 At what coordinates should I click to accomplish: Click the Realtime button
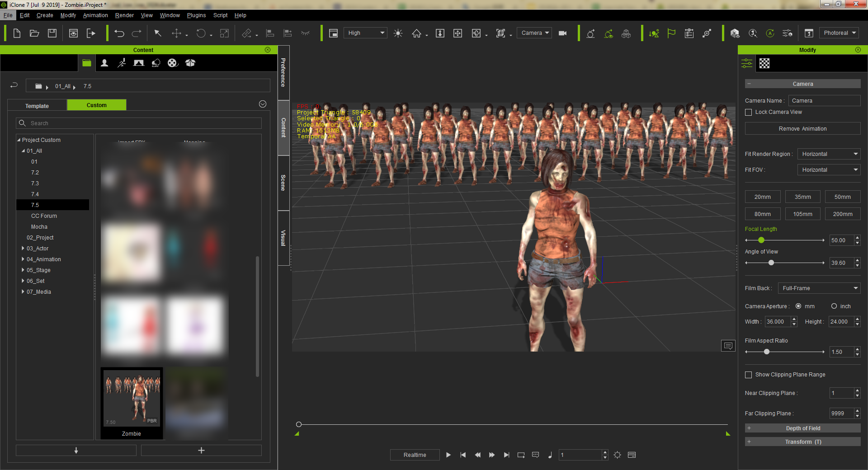[415, 455]
